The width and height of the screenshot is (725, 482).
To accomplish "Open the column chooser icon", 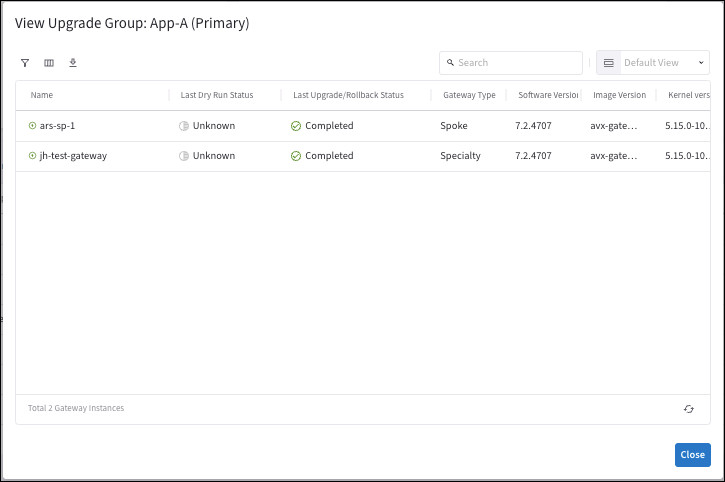I will (x=49, y=63).
